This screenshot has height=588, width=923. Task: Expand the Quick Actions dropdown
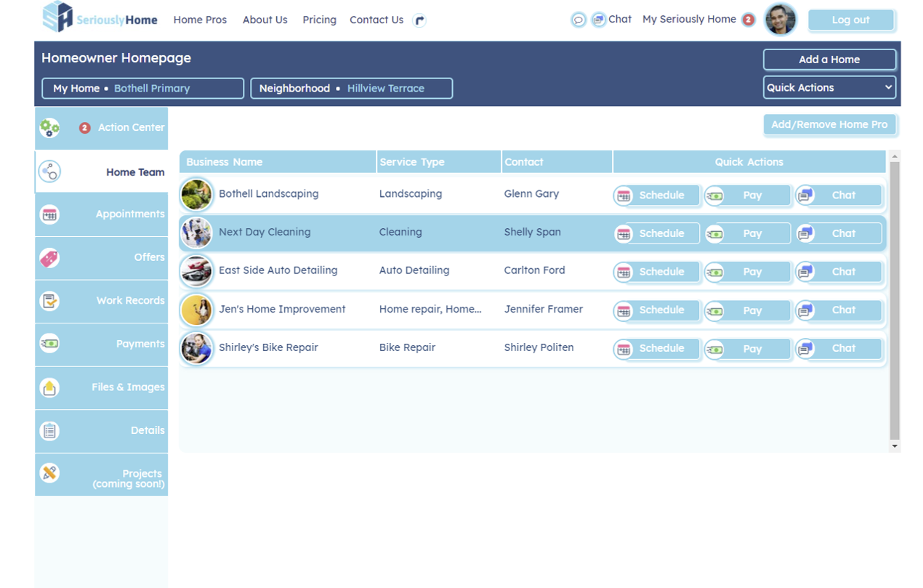(x=829, y=87)
